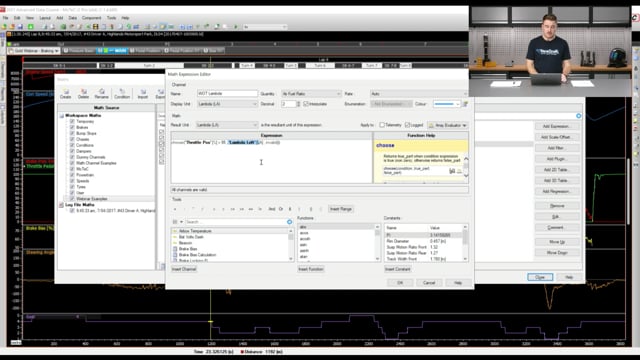Image resolution: width=640 pixels, height=360 pixels.
Task: Click the Constants list scrollbar
Action: [465, 243]
